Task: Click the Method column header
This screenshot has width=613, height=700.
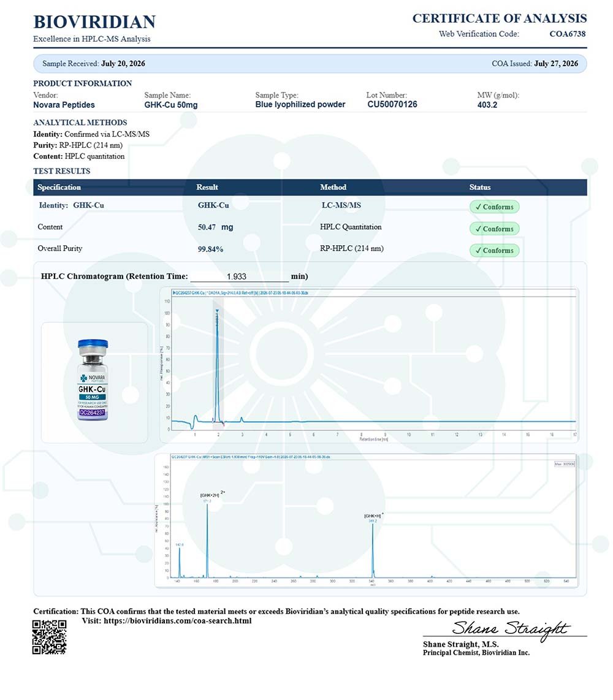Action: (x=333, y=187)
